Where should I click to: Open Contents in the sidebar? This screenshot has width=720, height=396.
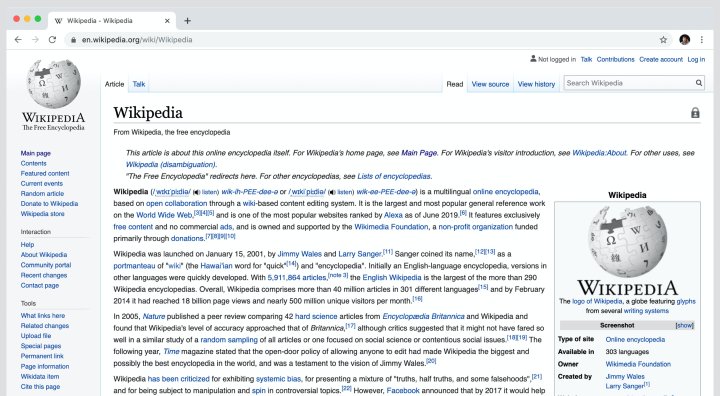click(34, 164)
